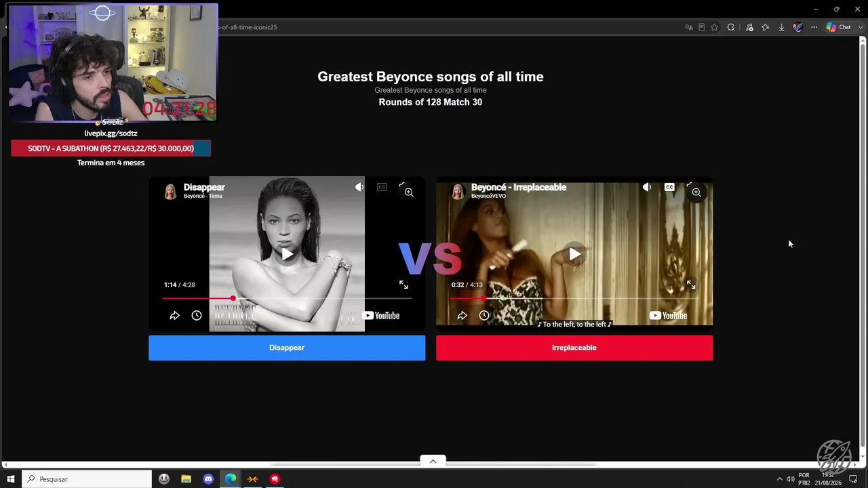Toggle captions on the Irreplaceable video
868x488 pixels.
click(669, 187)
